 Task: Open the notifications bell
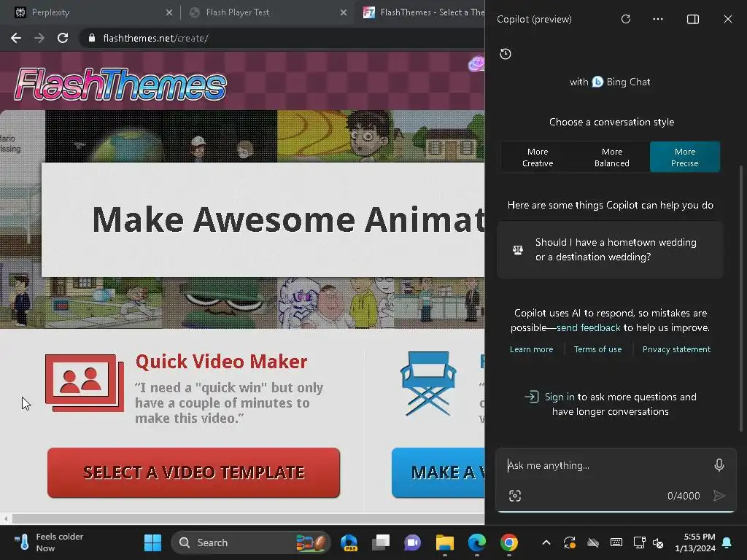pos(727,542)
